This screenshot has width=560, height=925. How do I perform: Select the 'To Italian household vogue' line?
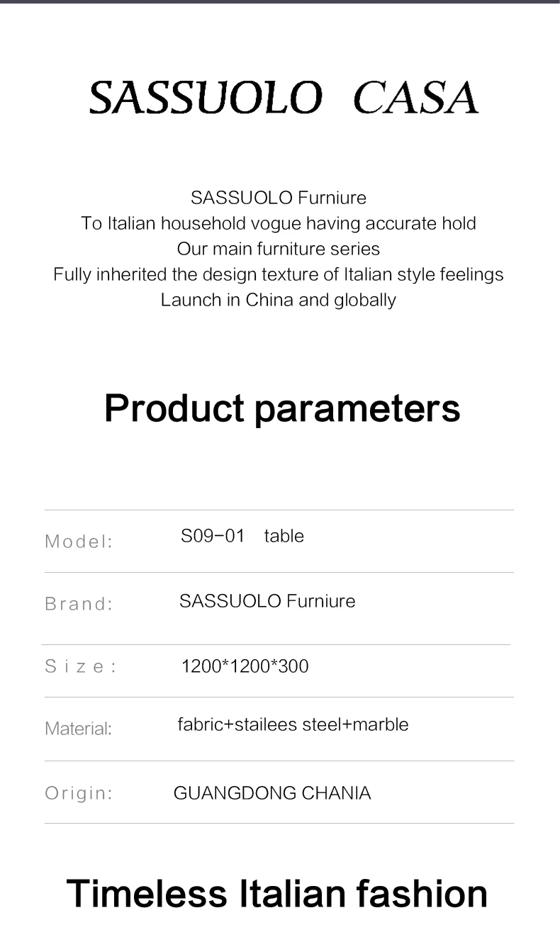279,223
